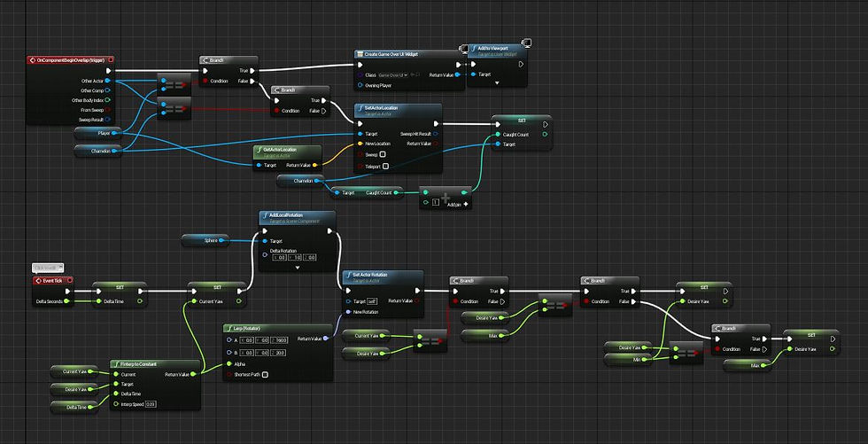The image size is (868, 444).
Task: Toggle the Teleport checkbox on SetActorLocation
Action: point(386,166)
